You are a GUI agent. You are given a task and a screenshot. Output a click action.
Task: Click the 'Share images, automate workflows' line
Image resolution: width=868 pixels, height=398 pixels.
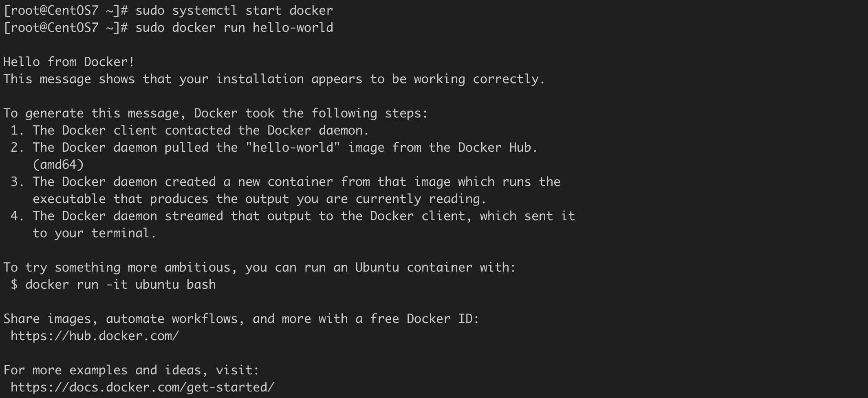point(241,319)
